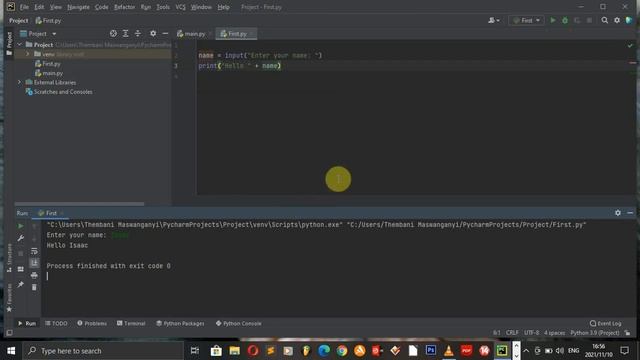The width and height of the screenshot is (640, 360).
Task: Open the Terminal tool window
Action: [x=131, y=323]
